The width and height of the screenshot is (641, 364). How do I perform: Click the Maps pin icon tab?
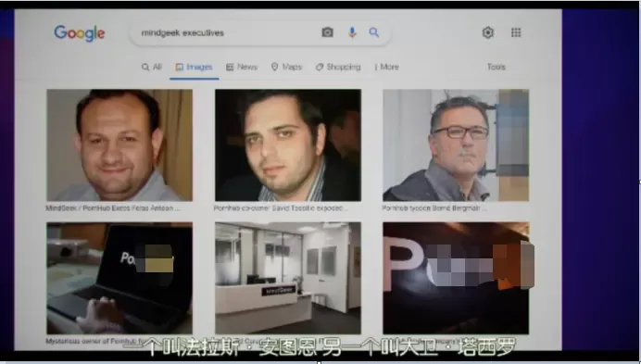286,67
